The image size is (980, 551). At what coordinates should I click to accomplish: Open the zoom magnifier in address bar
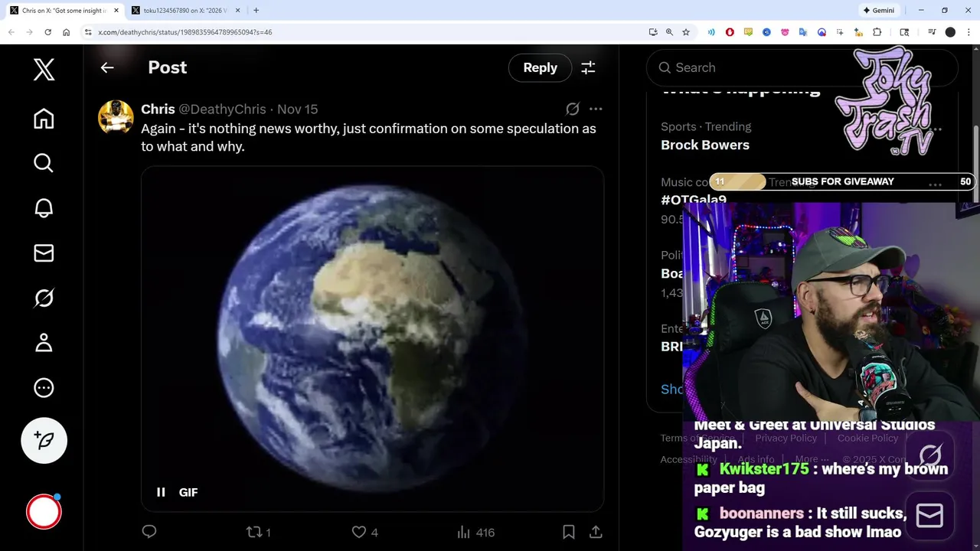click(x=669, y=32)
